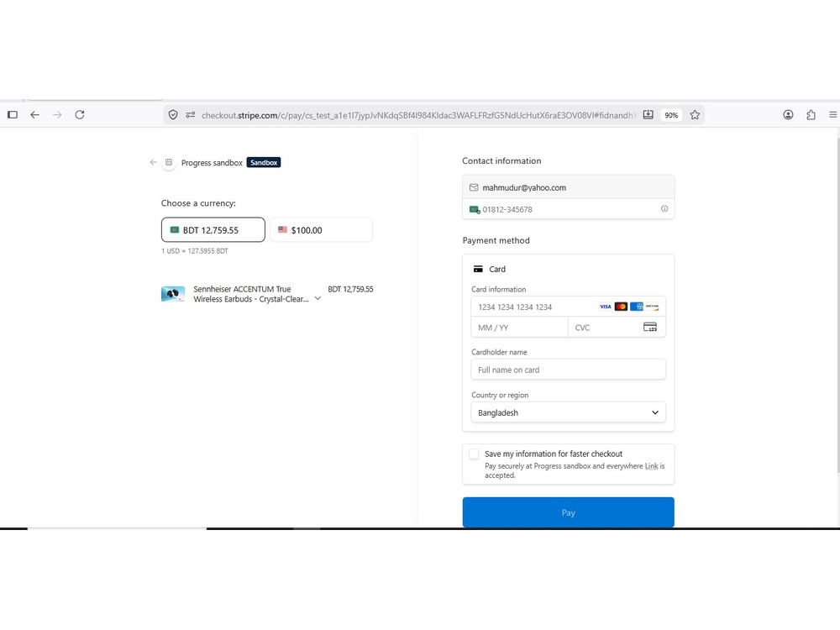Viewport: 840px width, 630px height.
Task: Click the 'Contact information' heading
Action: pos(501,160)
